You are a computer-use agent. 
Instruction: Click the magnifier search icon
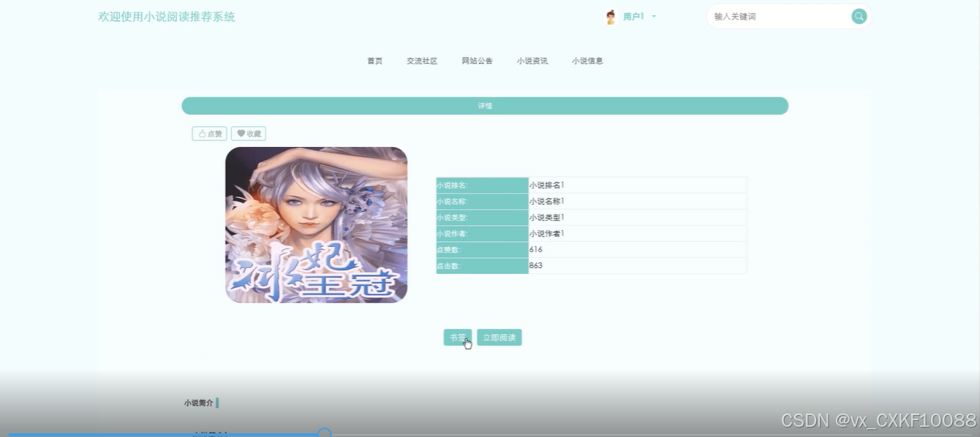tap(859, 16)
